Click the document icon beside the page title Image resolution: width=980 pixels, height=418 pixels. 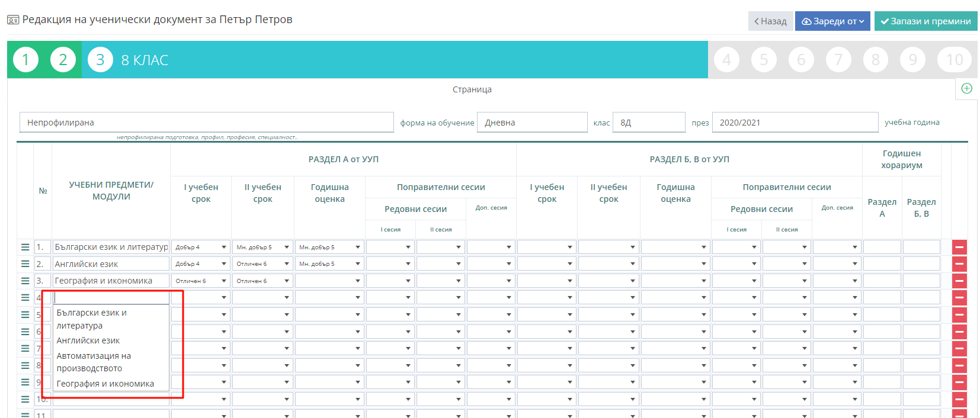coord(13,20)
